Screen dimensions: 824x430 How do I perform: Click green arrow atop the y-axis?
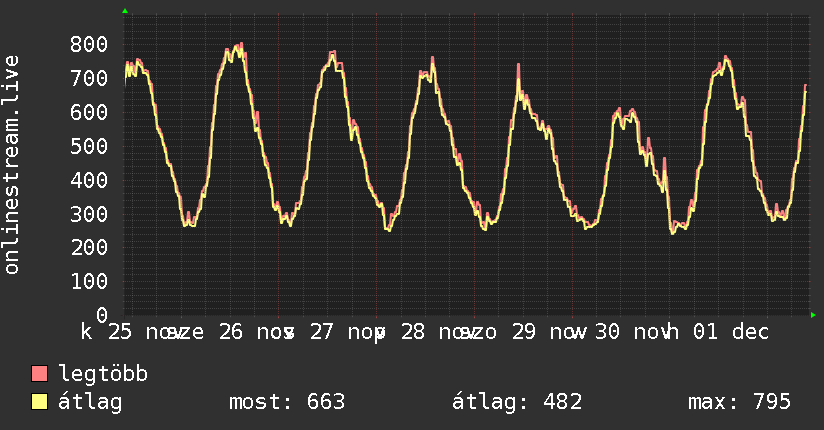tap(125, 11)
